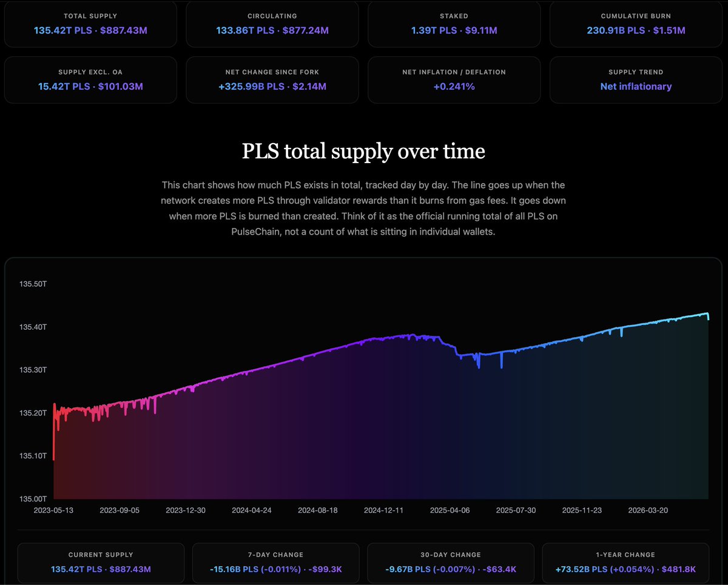Click y-axis label 135.20T
The image size is (728, 585).
pos(33,413)
